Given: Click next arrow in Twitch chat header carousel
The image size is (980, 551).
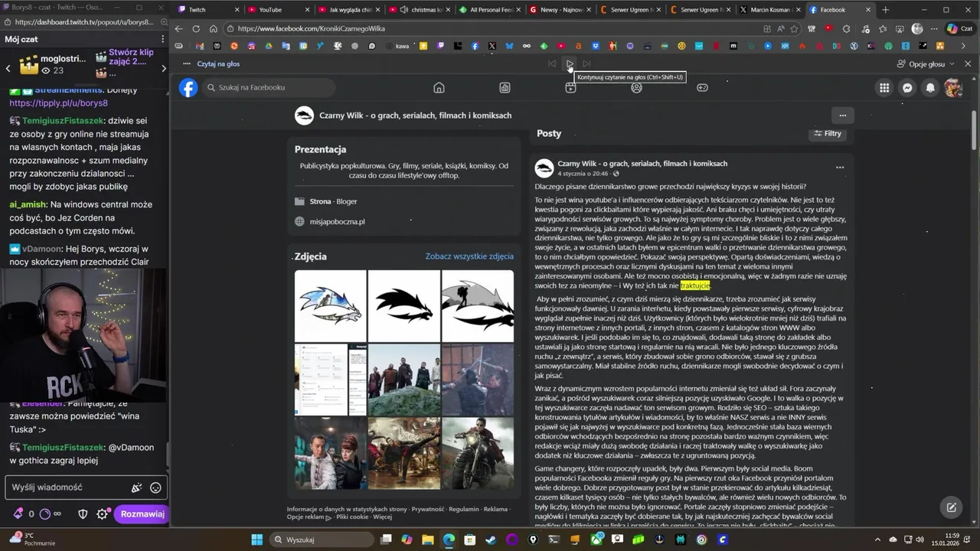Looking at the screenshot, I should [163, 68].
